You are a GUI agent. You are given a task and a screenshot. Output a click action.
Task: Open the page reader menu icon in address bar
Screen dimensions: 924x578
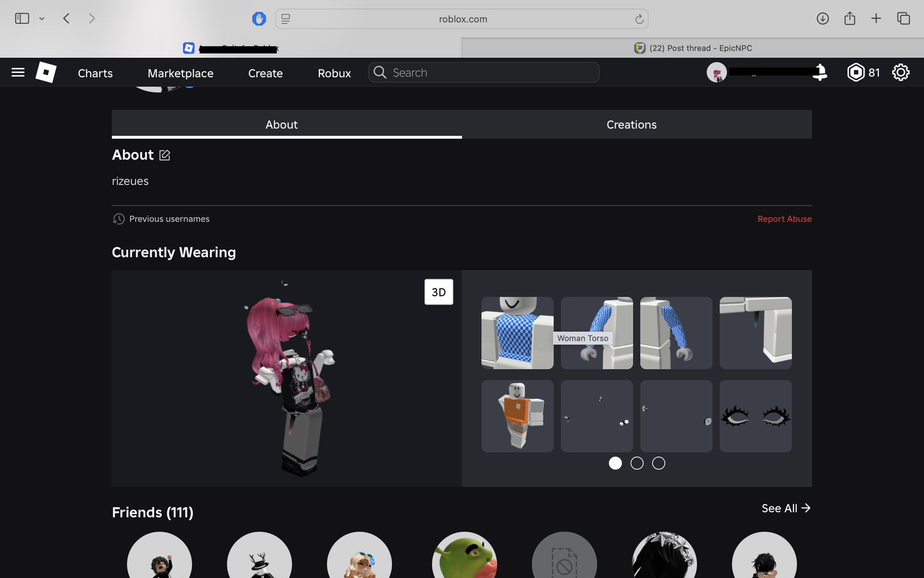(285, 18)
